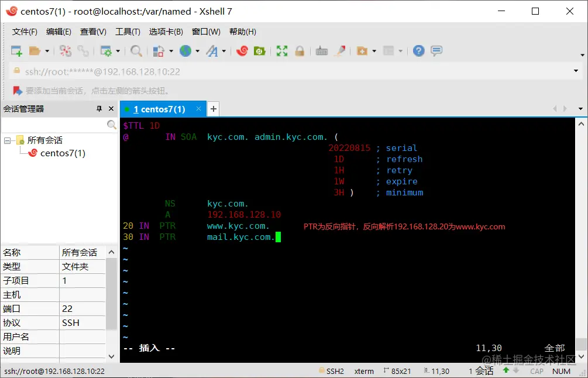
Task: Click properties panel scroll down arrow
Action: (x=111, y=356)
